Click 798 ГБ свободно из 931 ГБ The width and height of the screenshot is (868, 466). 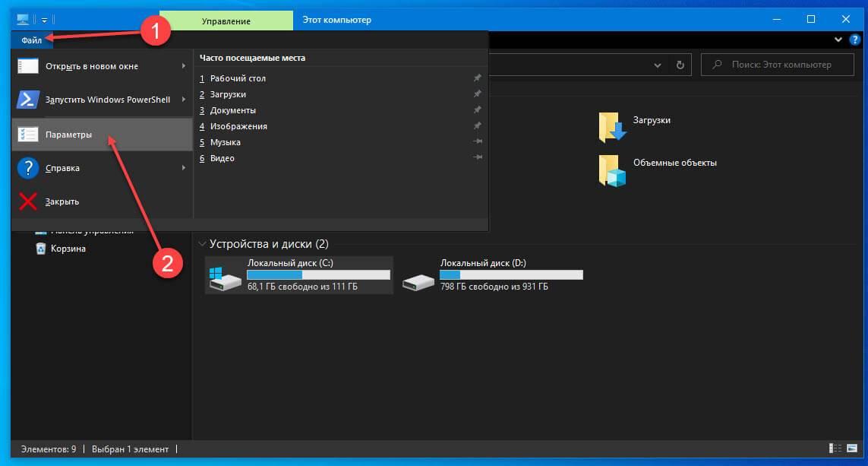(x=494, y=287)
